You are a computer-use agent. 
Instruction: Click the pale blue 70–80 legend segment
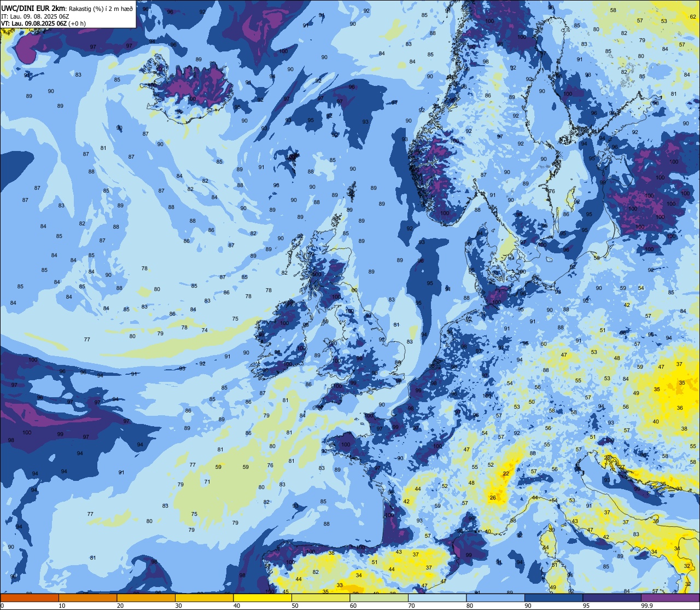click(x=437, y=597)
